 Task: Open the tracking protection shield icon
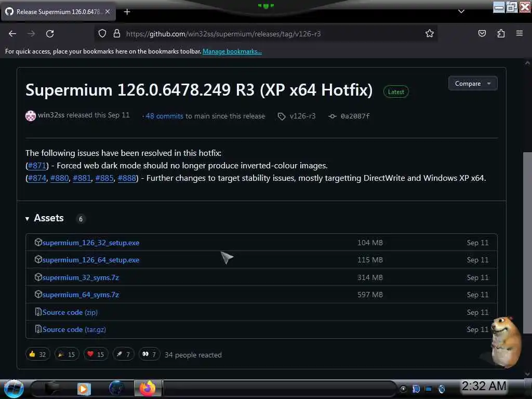pos(102,34)
